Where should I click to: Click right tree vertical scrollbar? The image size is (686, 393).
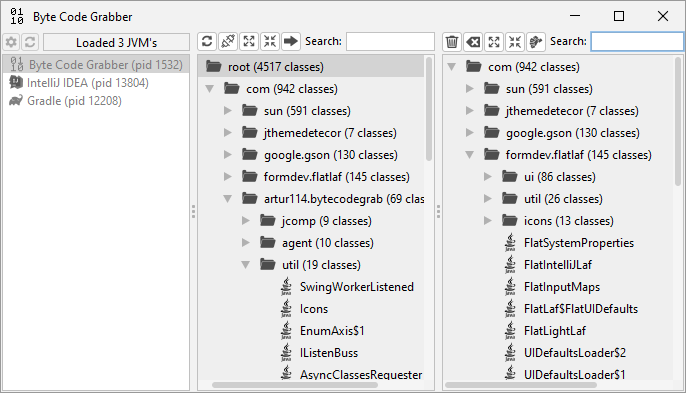click(x=678, y=122)
